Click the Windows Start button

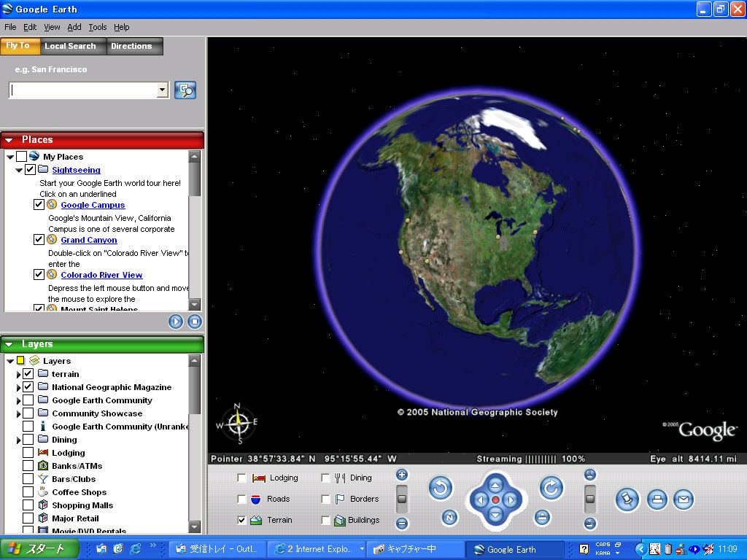pyautogui.click(x=39, y=548)
